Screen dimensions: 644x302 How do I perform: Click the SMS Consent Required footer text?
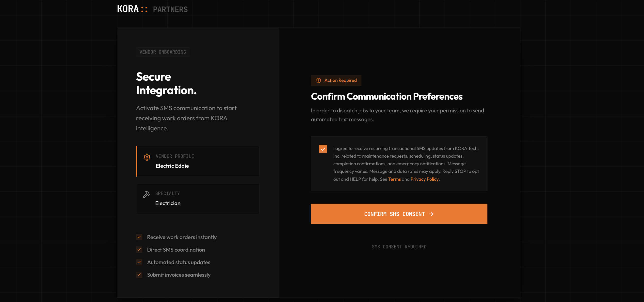coord(399,247)
